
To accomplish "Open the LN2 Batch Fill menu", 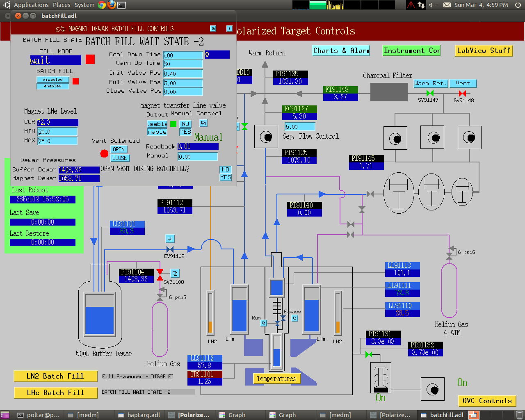I will tap(55, 376).
